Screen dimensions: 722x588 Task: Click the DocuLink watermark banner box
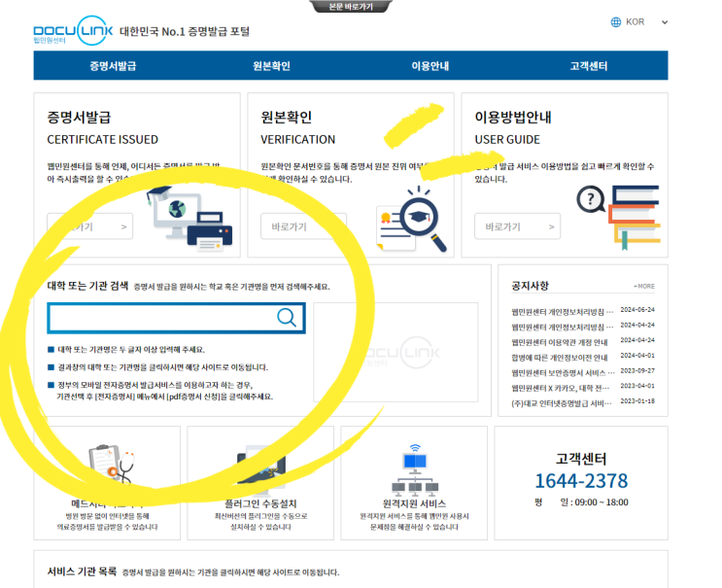click(395, 352)
